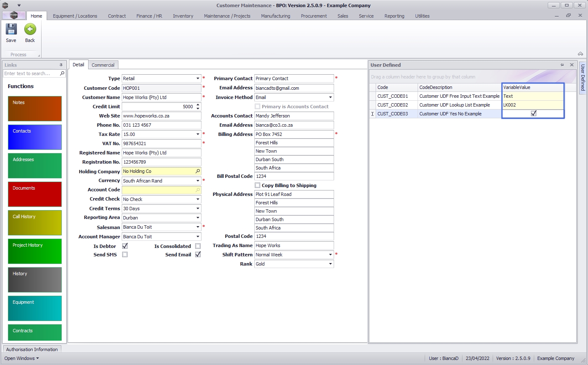Pin the User Defined panel
Screen dimensions: 588x365
(562, 65)
